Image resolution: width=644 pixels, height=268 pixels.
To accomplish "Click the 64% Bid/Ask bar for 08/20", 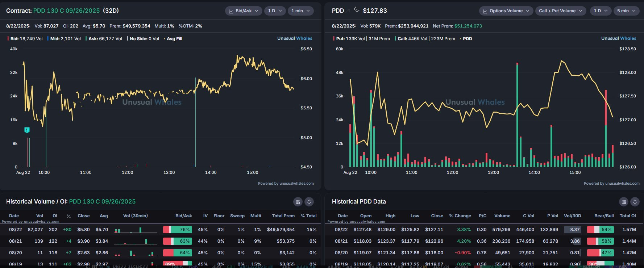I will pyautogui.click(x=178, y=253).
